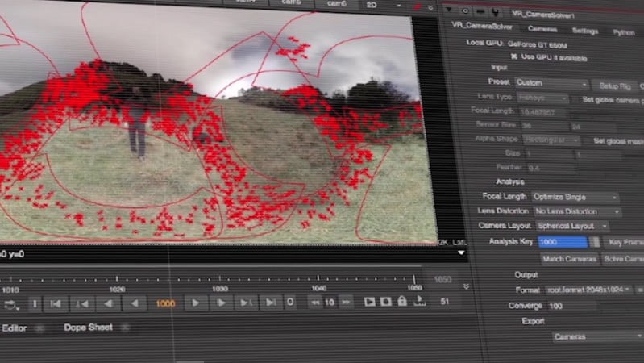Viewport: 644px width, 363px height.
Task: Click the Solve Cameras button
Action: (623, 259)
